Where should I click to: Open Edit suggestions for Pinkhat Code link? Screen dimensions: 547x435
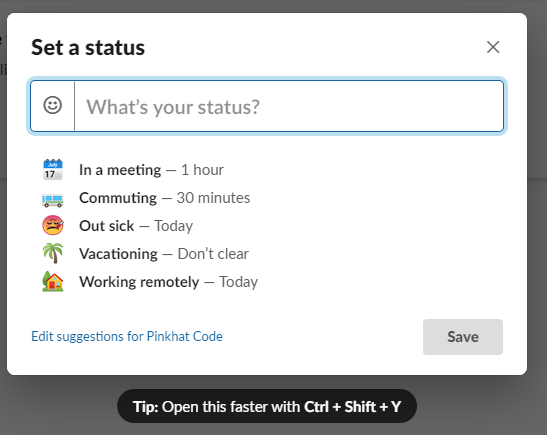(x=127, y=337)
